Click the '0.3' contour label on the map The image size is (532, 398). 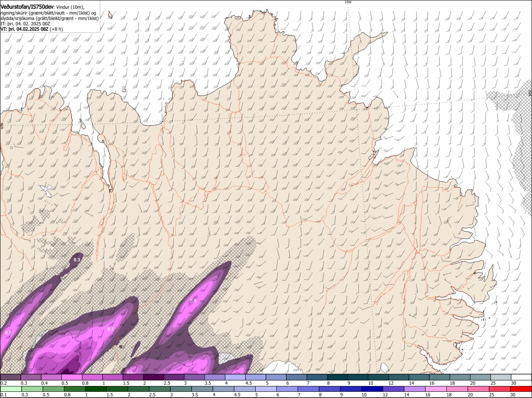point(76,260)
